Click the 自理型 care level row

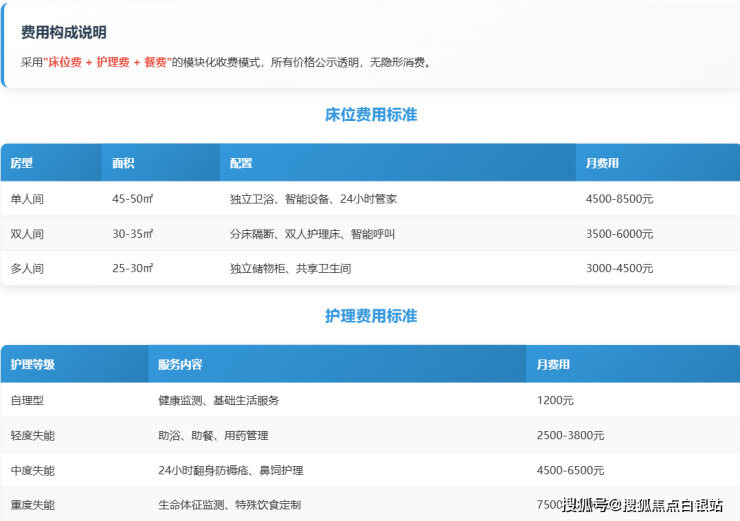coord(27,400)
